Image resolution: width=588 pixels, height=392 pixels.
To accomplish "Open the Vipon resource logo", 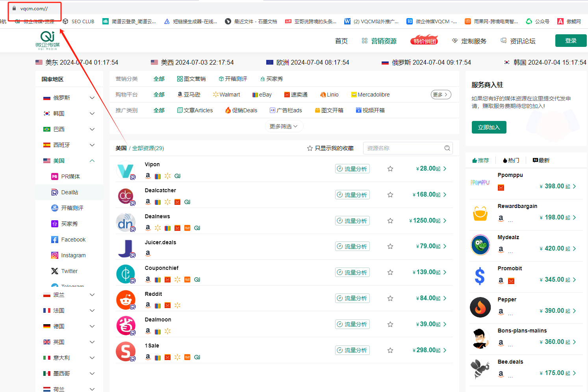I will [x=126, y=171].
